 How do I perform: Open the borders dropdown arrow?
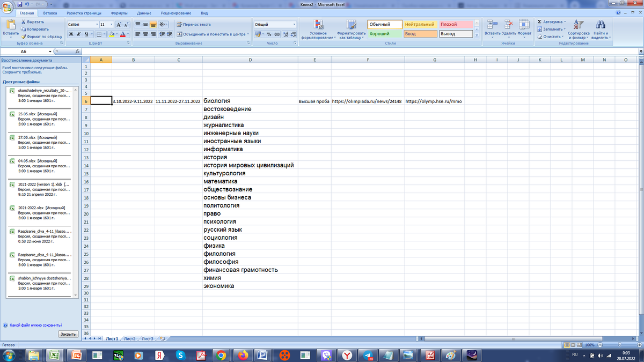pos(104,34)
